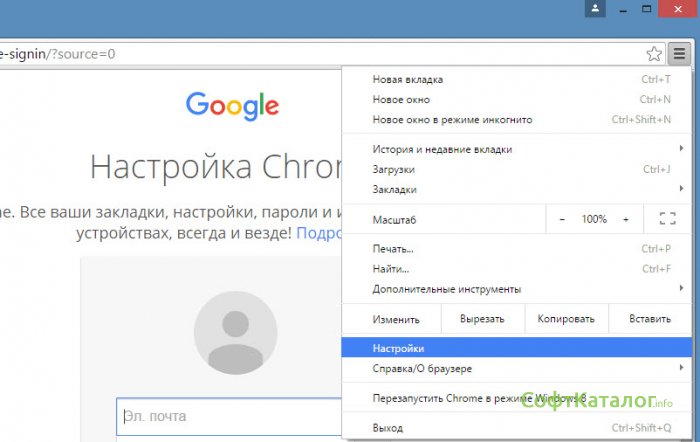Click the Копировать button
The image size is (700, 442).
click(x=565, y=319)
